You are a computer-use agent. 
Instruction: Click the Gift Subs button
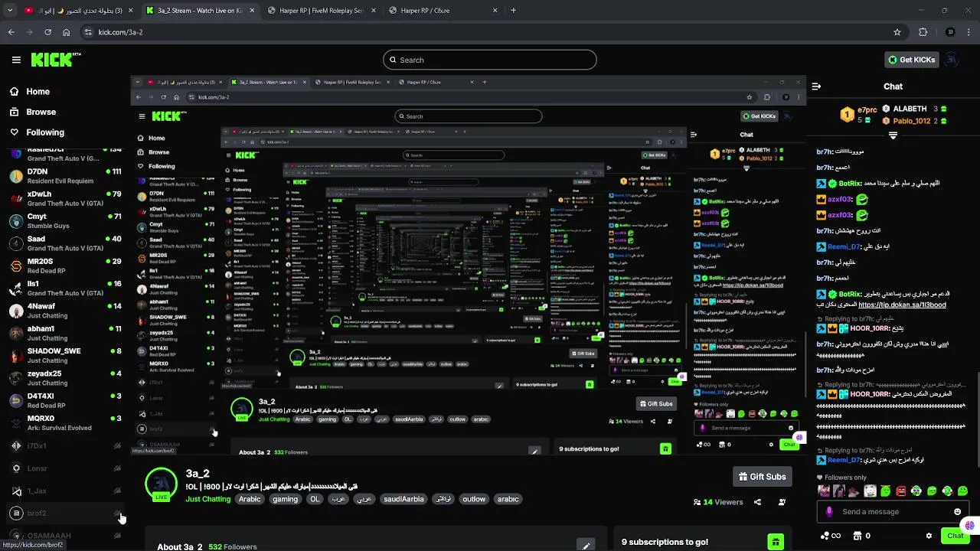762,477
